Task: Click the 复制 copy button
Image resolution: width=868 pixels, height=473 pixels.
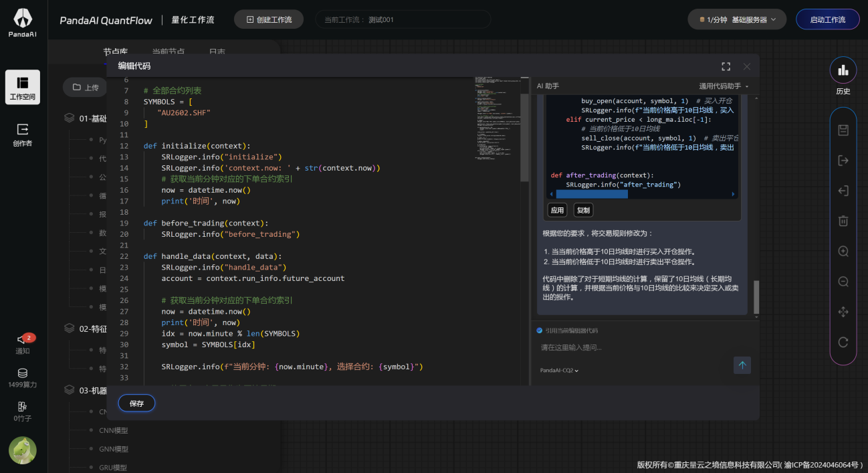Action: click(583, 210)
